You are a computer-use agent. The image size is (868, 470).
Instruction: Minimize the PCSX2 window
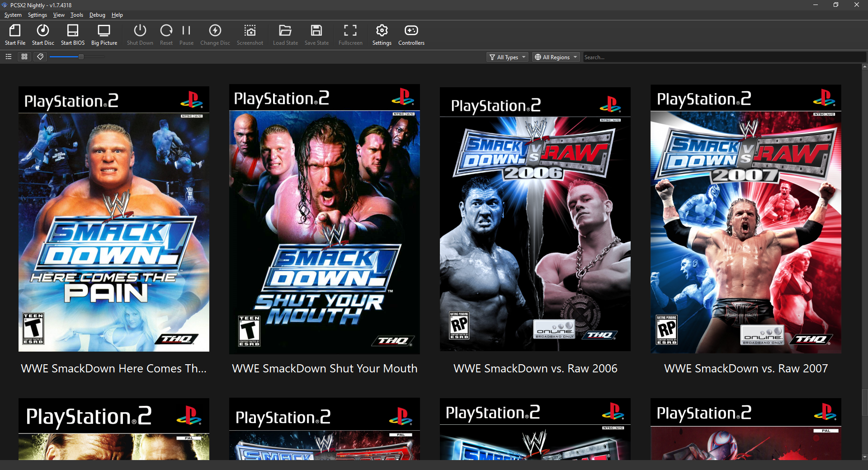[816, 5]
